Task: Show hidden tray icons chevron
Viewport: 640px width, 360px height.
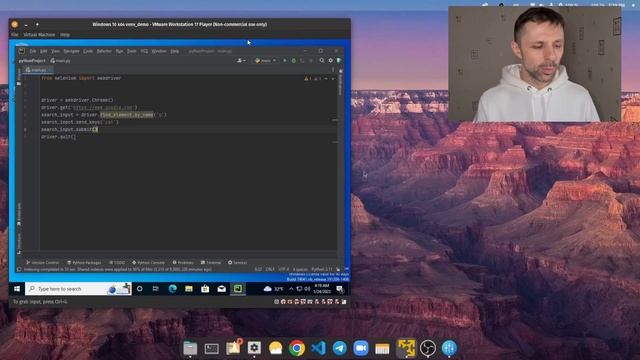Action: coord(291,289)
